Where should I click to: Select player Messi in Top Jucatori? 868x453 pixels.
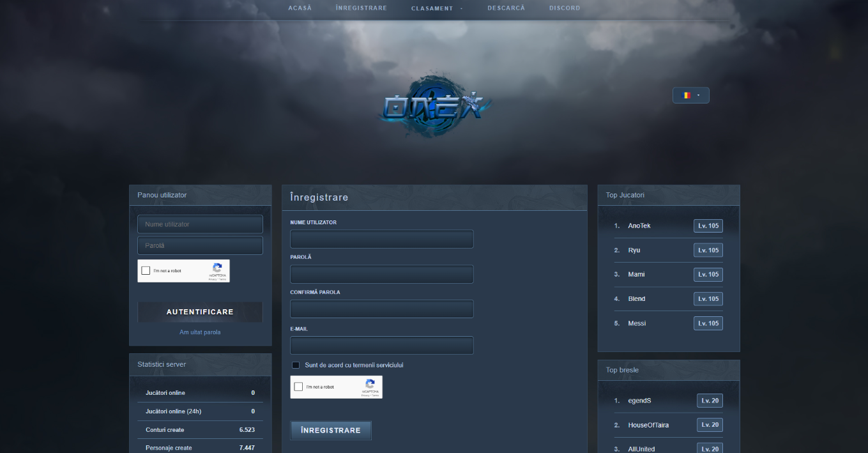[x=636, y=323]
